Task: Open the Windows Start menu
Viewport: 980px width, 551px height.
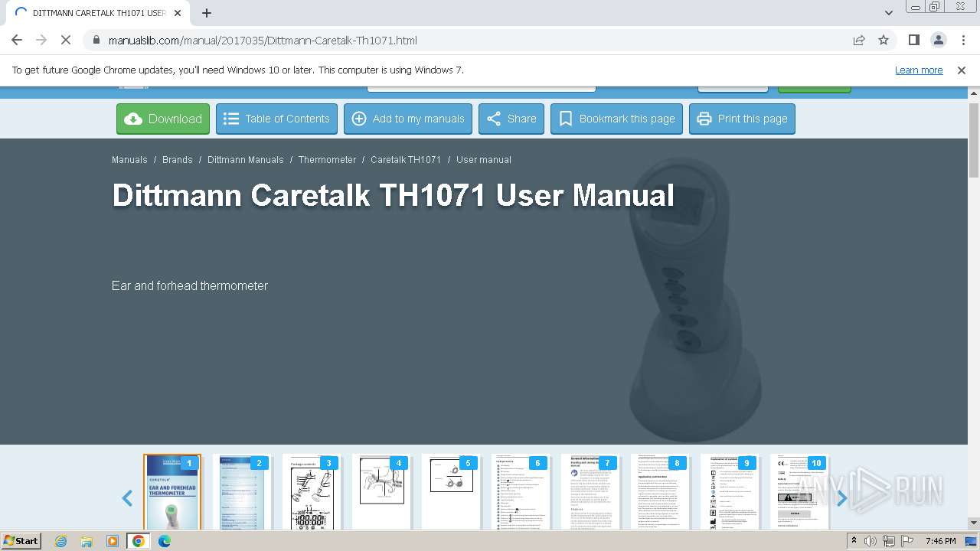Action: pyautogui.click(x=21, y=540)
